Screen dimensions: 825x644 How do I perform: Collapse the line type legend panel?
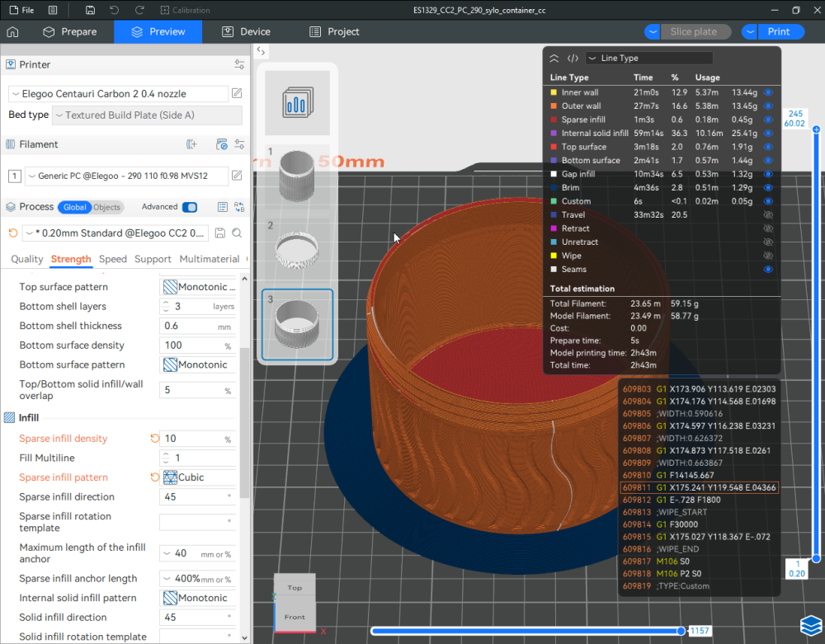click(554, 59)
